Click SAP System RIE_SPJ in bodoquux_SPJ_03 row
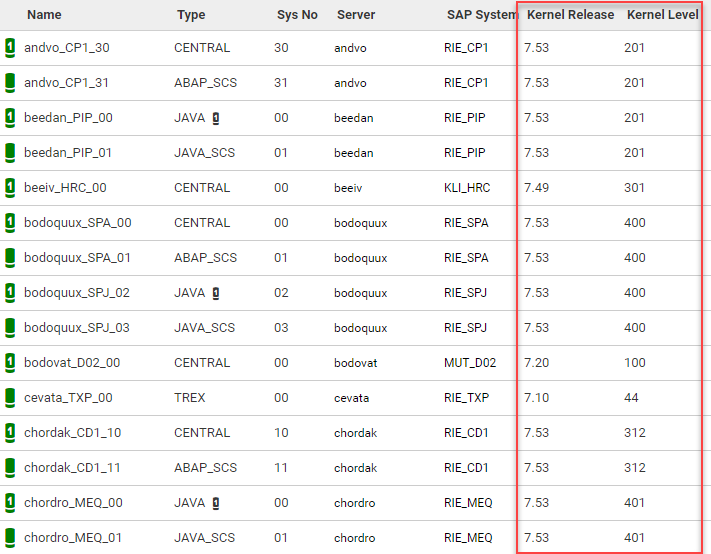This screenshot has height=554, width=711. point(465,327)
